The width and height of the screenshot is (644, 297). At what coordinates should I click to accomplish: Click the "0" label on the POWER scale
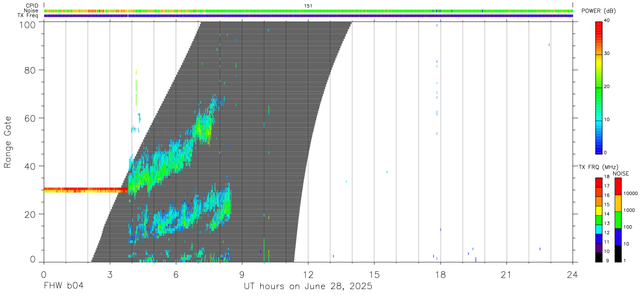click(x=605, y=153)
